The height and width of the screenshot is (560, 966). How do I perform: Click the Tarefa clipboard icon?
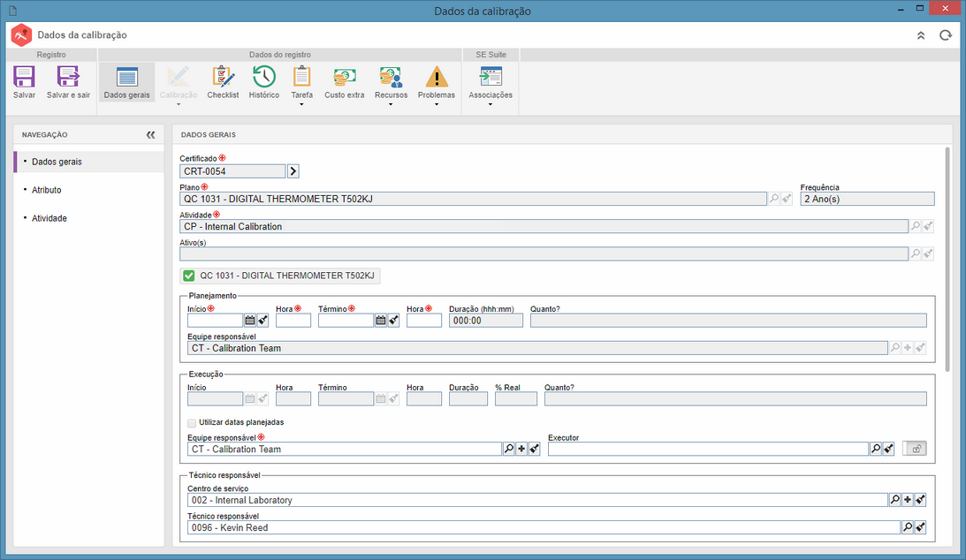[x=302, y=77]
